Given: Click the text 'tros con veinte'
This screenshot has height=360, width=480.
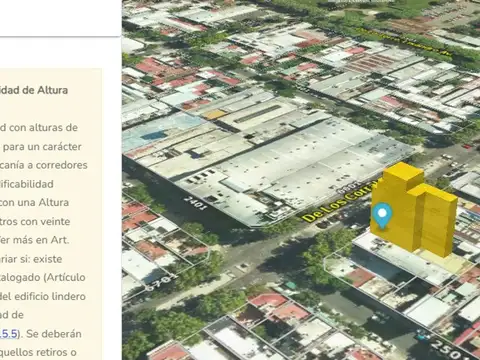Looking at the screenshot, I should (x=35, y=221).
